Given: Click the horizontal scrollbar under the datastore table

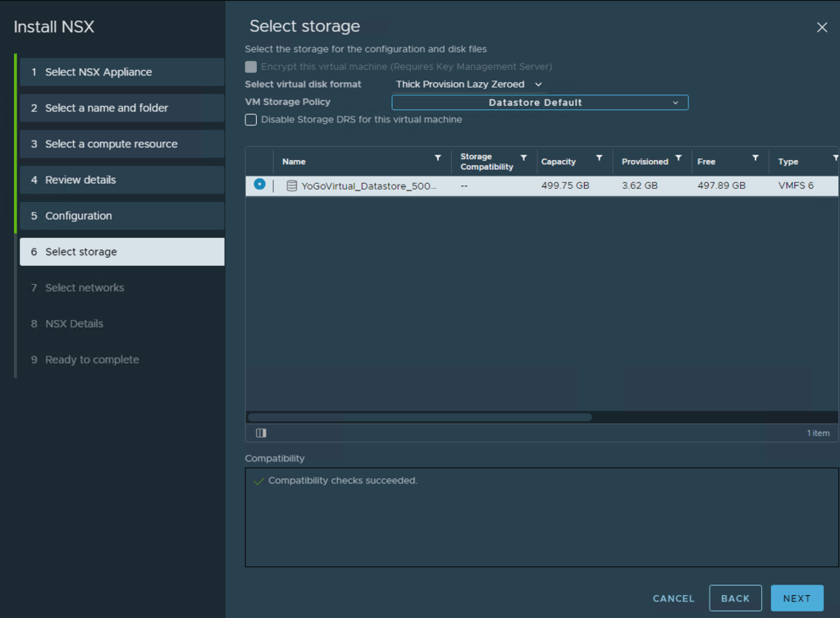Looking at the screenshot, I should point(419,417).
